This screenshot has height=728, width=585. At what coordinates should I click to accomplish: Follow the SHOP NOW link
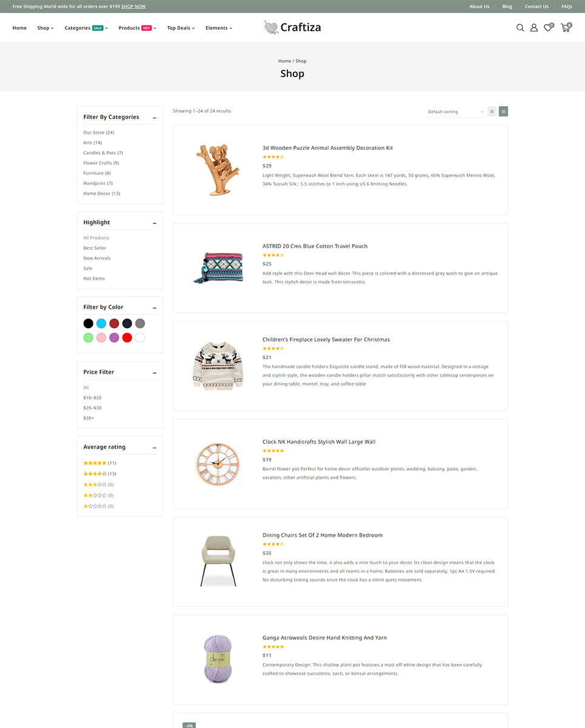coord(133,7)
